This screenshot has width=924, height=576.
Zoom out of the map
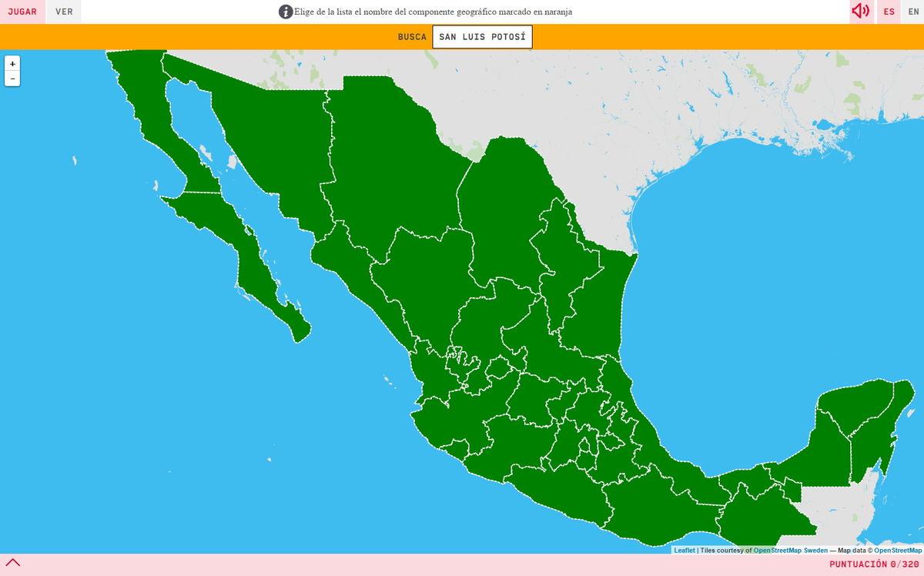click(x=12, y=79)
